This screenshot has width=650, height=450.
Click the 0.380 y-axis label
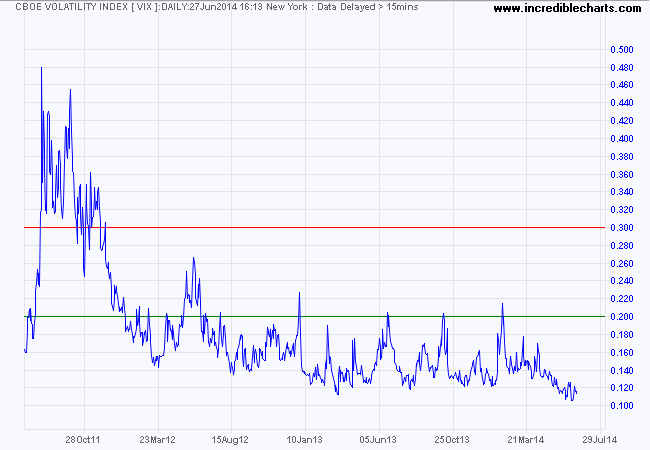[x=622, y=157]
